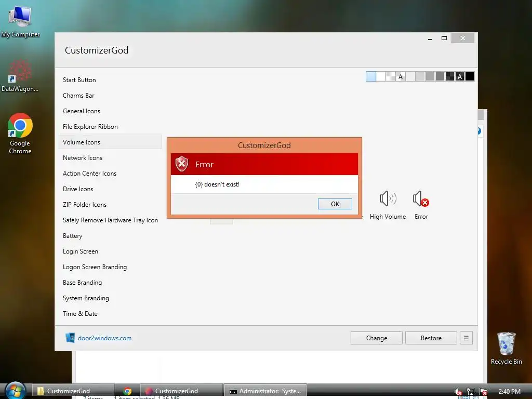Image resolution: width=532 pixels, height=399 pixels.
Task: Select the Volume Icons category
Action: click(x=110, y=142)
